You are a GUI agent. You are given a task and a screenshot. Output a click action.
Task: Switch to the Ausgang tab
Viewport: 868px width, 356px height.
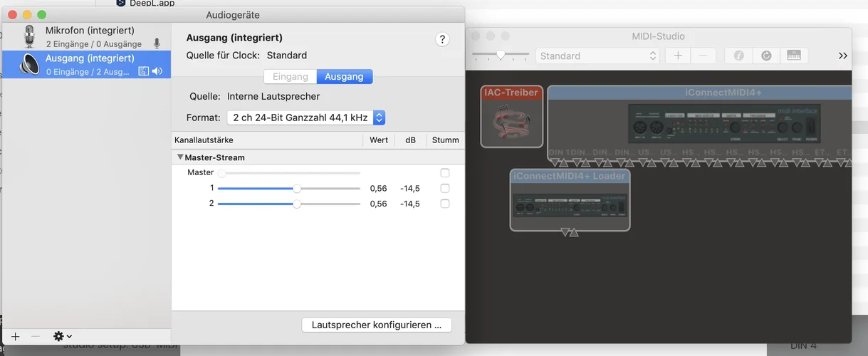coord(345,76)
